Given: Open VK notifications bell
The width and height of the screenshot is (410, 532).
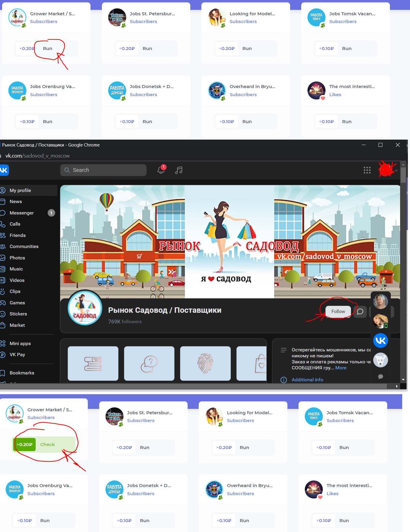Looking at the screenshot, I should (x=161, y=170).
